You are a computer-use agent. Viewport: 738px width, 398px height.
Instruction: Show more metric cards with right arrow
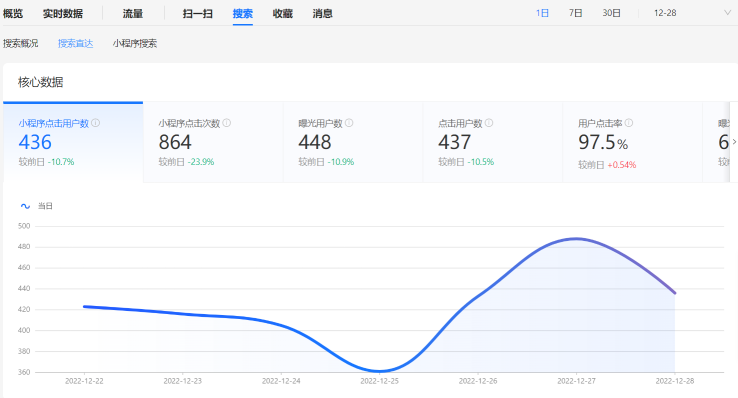[x=734, y=142]
